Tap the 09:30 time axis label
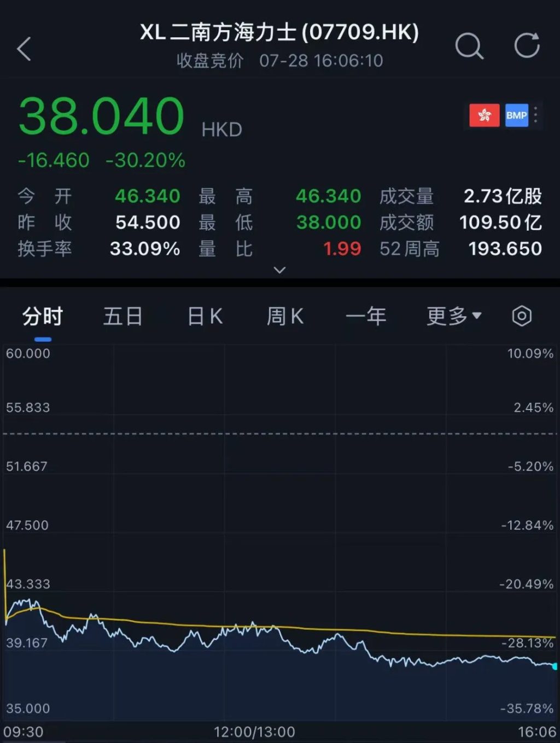Viewport: 560px width, 743px height. tap(24, 732)
